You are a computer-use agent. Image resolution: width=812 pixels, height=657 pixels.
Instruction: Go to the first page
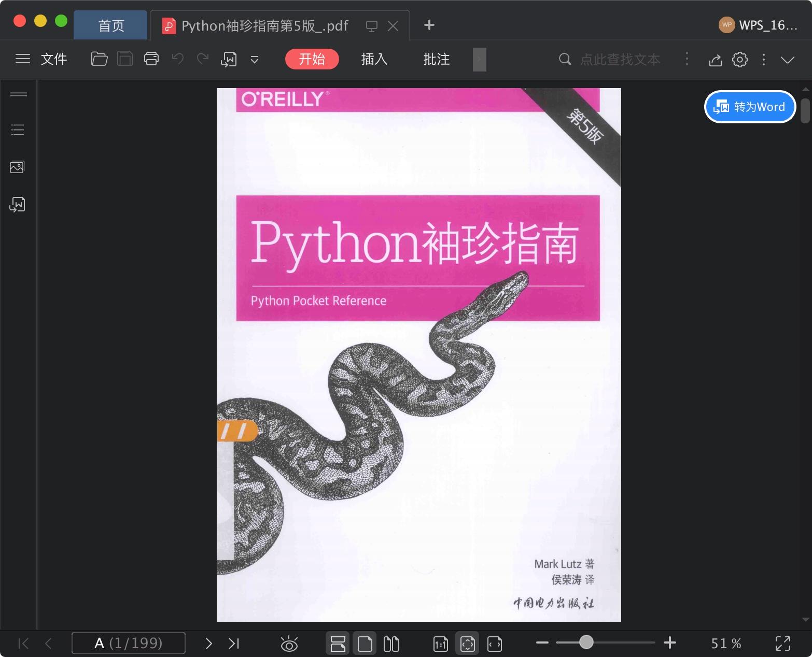pos(23,644)
